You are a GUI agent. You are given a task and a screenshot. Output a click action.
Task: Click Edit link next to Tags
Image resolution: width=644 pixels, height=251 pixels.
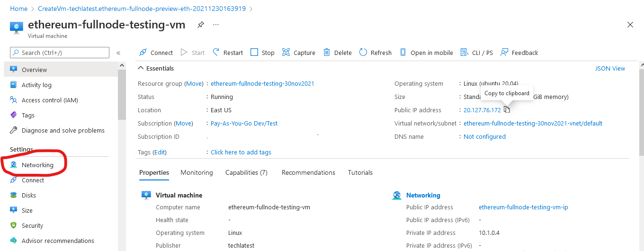pyautogui.click(x=159, y=152)
